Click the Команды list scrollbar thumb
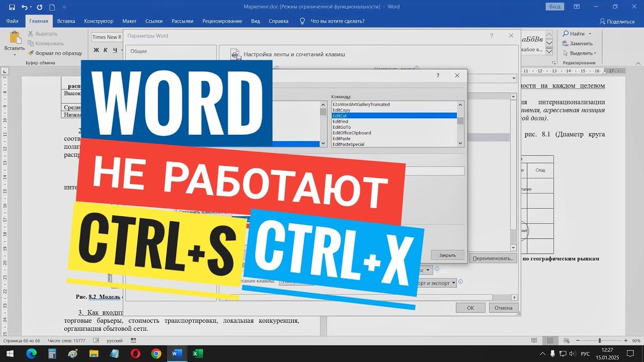644x362 pixels. pos(460,120)
